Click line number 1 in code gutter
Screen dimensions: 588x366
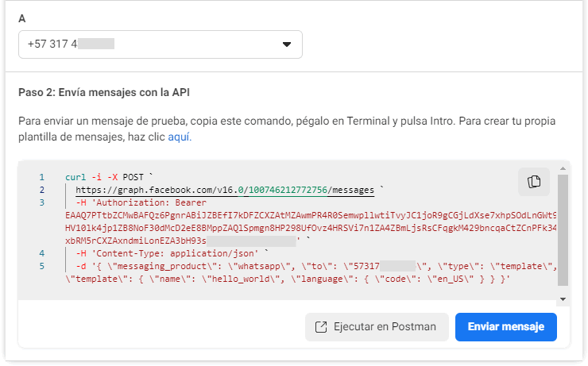(41, 177)
